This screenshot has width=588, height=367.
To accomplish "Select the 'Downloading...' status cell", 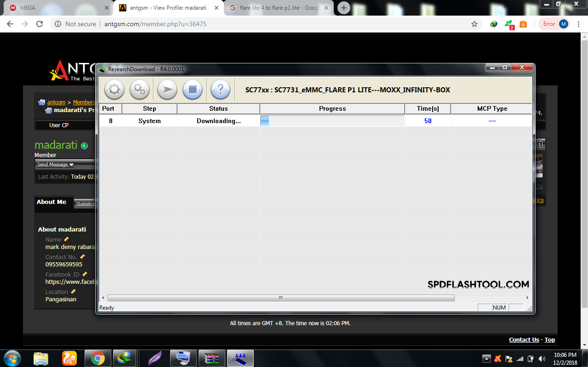I will pos(218,121).
